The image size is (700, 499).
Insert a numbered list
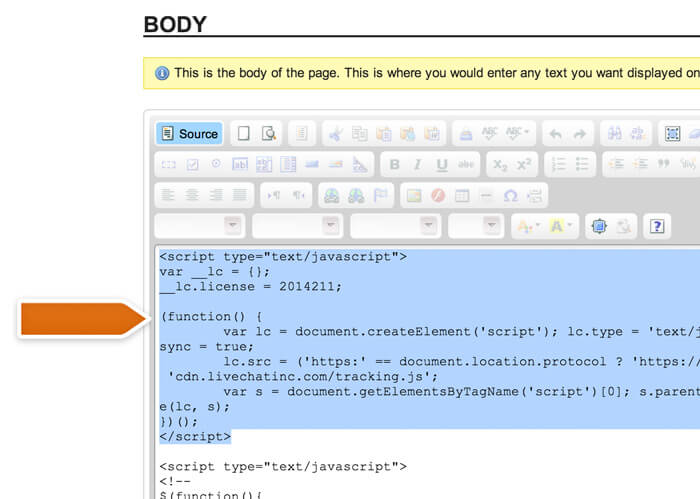coord(558,165)
